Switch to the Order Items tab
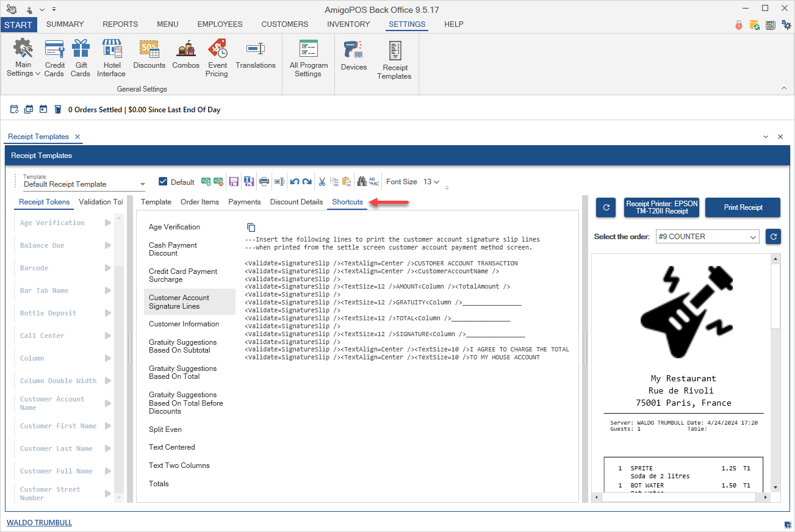The height and width of the screenshot is (532, 795). click(200, 202)
